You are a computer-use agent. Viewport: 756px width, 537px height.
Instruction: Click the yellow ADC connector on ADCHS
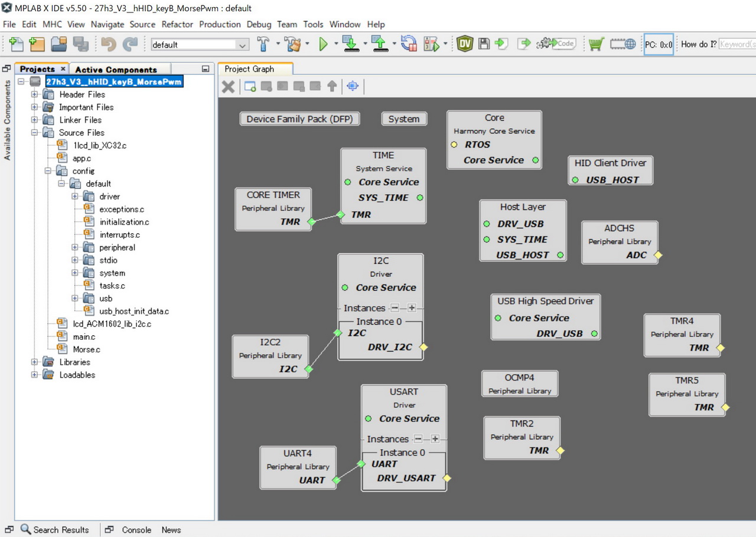(x=657, y=256)
